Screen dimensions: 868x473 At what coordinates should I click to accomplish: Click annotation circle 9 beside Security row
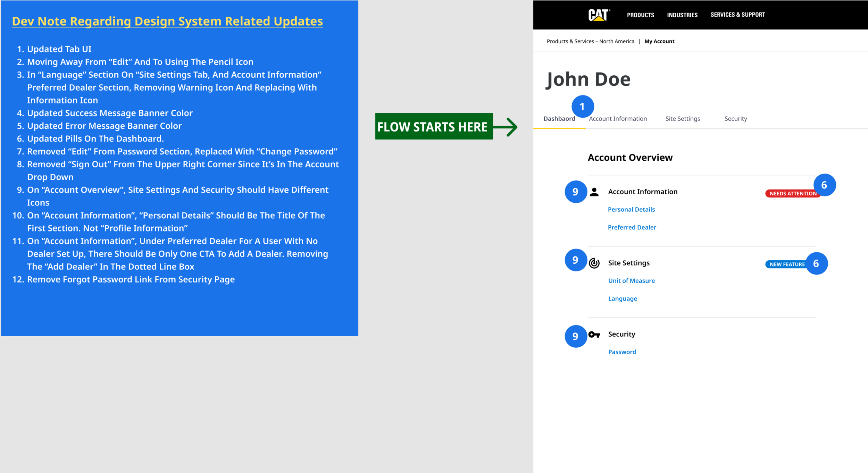pos(575,336)
